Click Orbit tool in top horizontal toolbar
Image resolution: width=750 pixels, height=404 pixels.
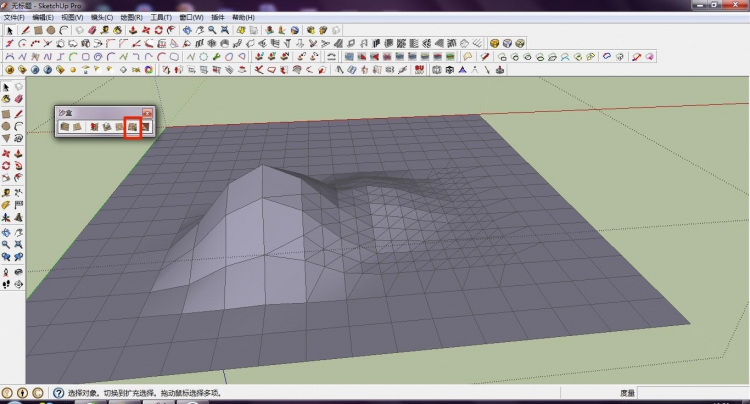coord(187,30)
